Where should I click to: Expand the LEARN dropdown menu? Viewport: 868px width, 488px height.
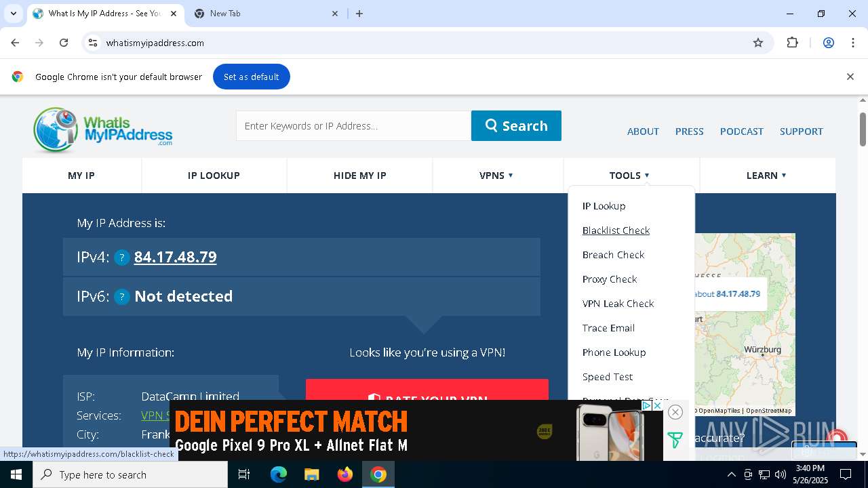[767, 176]
